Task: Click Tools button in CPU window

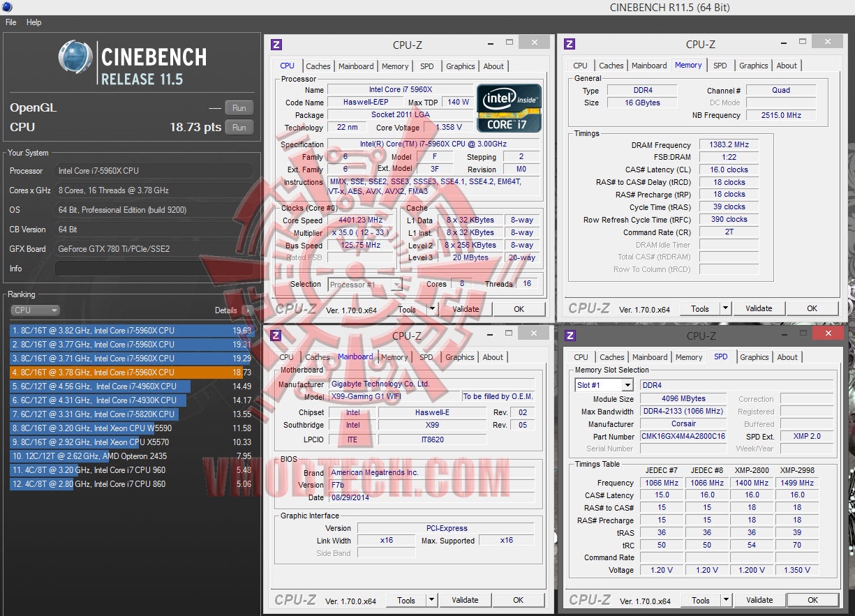Action: 407,309
